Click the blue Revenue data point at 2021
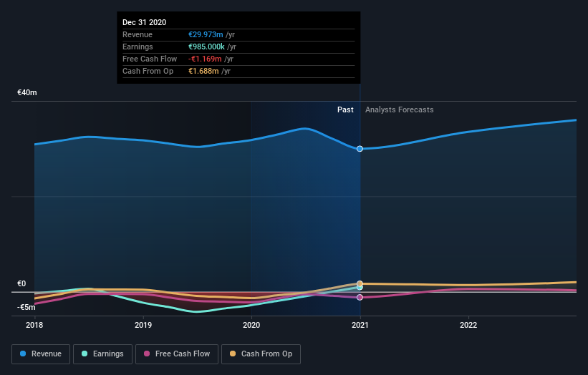The width and height of the screenshot is (588, 375). pos(360,149)
